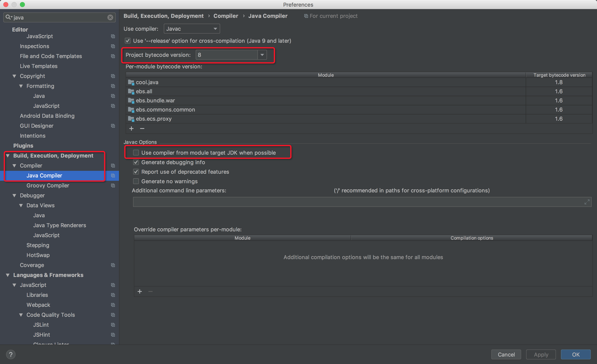The height and width of the screenshot is (364, 597).
Task: Click the For current project icon
Action: 306,16
